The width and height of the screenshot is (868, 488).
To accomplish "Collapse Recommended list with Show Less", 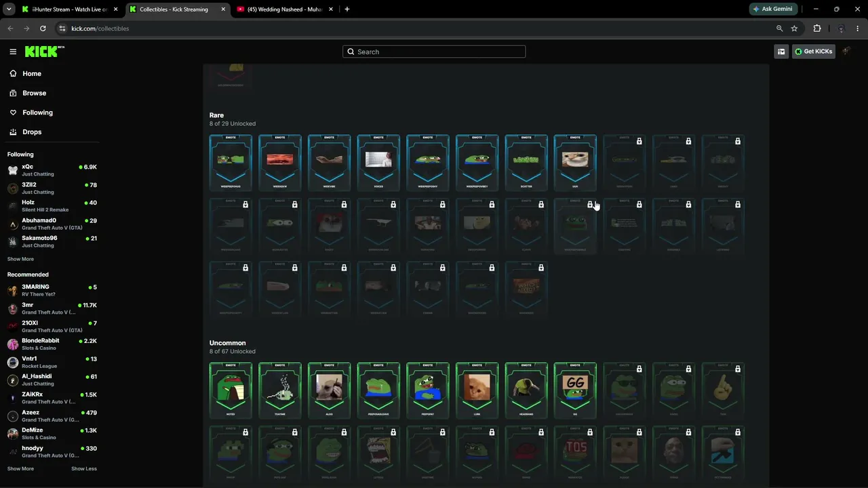I will 84,468.
